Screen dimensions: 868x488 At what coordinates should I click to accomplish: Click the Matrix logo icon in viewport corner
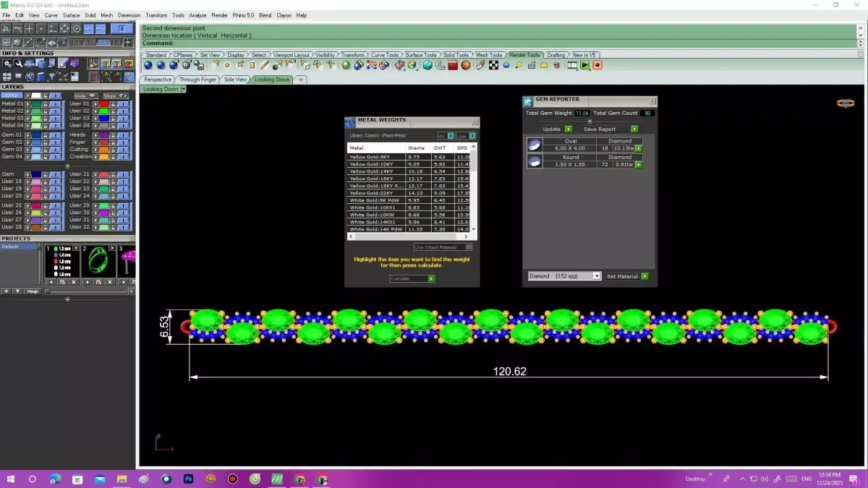846,103
